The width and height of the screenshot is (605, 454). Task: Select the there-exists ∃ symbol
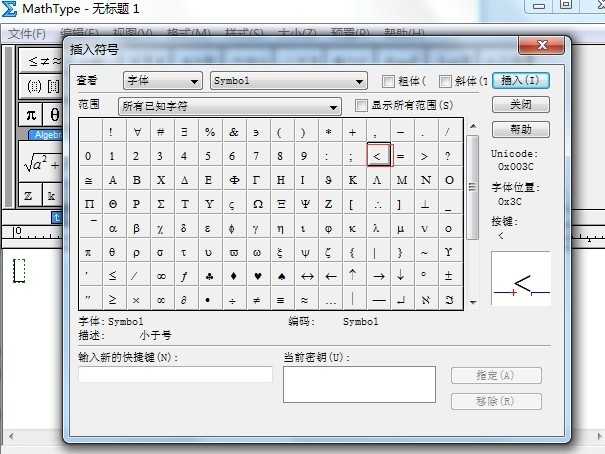[x=184, y=132]
